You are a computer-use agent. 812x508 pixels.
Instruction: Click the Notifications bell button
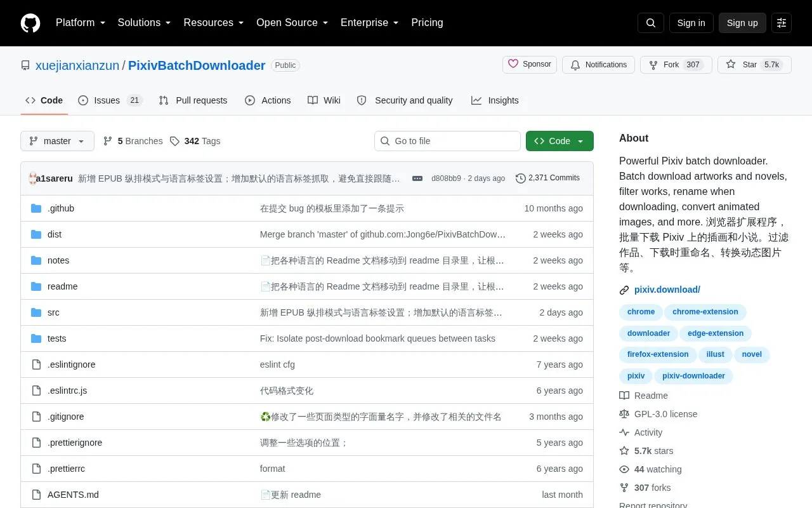[599, 65]
